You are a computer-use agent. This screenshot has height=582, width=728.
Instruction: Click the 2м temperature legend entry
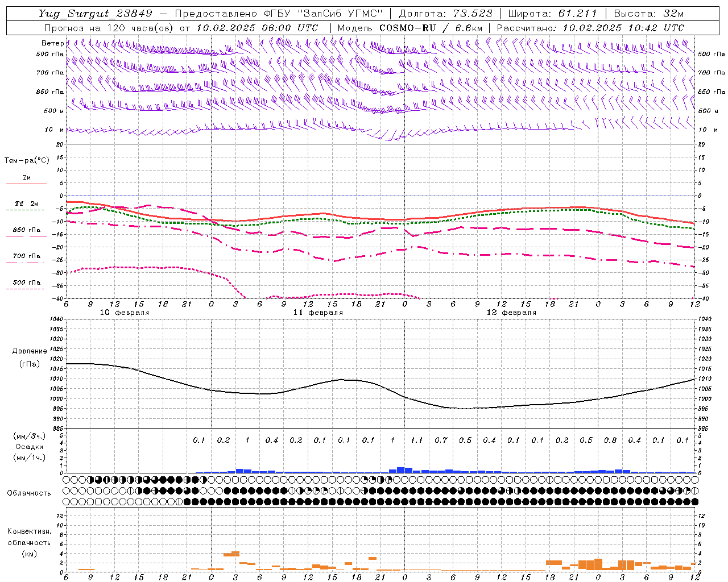pos(27,177)
